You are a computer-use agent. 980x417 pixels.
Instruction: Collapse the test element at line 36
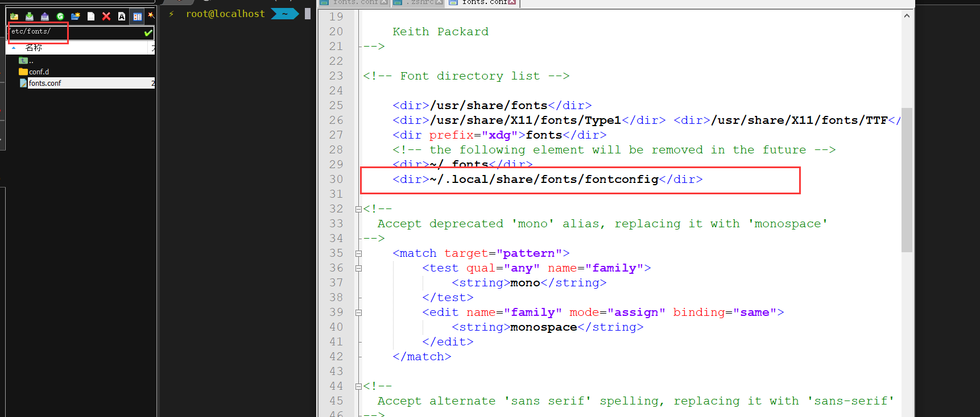tap(359, 268)
